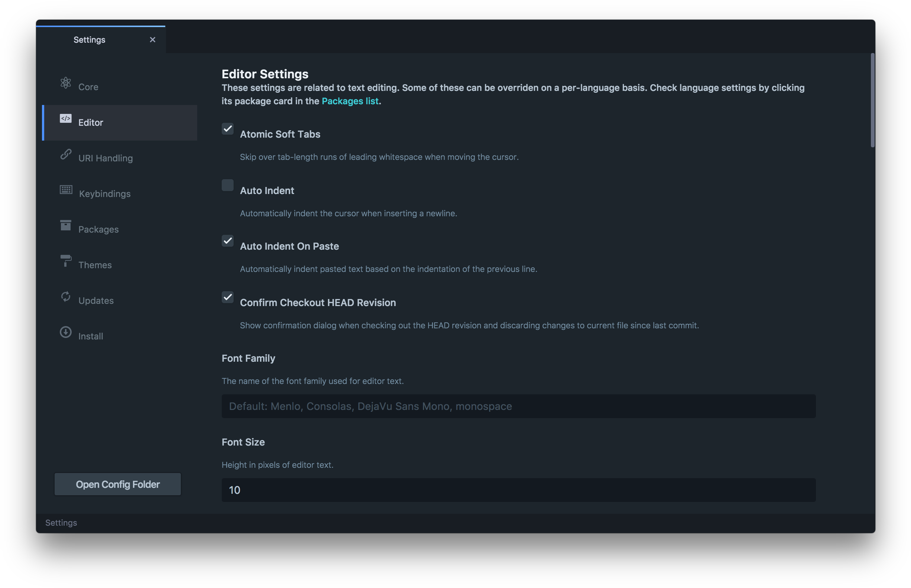The image size is (911, 588).
Task: Click the Editor code icon in sidebar
Action: [x=66, y=118]
